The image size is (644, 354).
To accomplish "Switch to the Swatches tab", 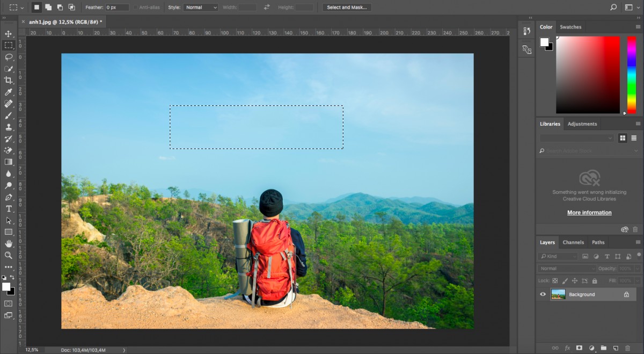I will pyautogui.click(x=570, y=26).
